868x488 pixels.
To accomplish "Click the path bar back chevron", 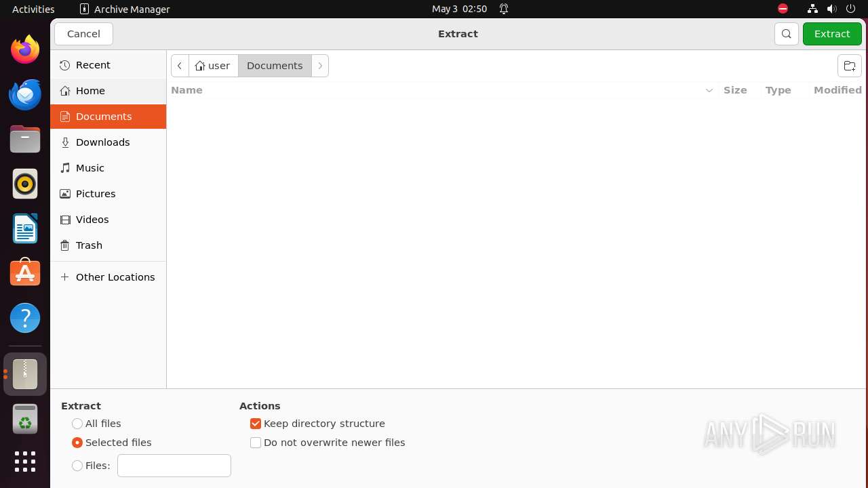I will tap(180, 66).
